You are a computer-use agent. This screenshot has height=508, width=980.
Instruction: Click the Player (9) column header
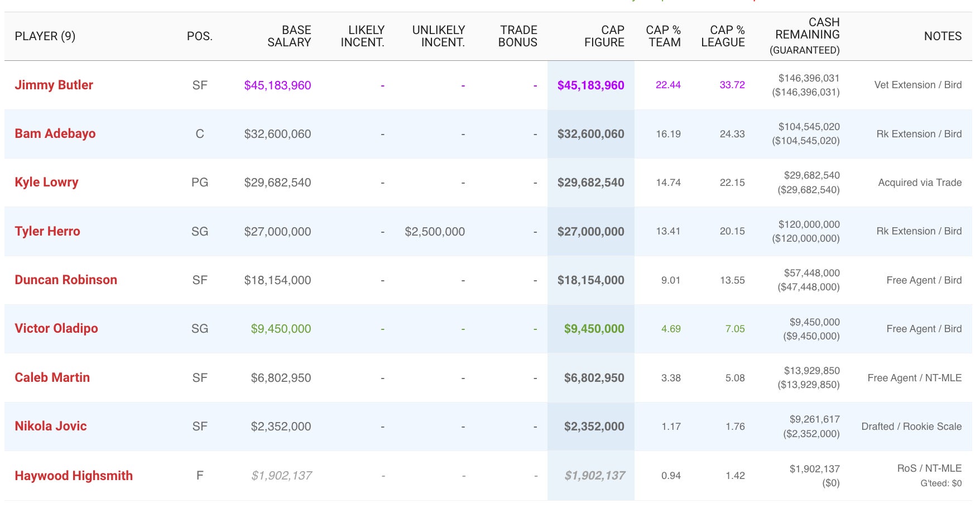click(45, 36)
